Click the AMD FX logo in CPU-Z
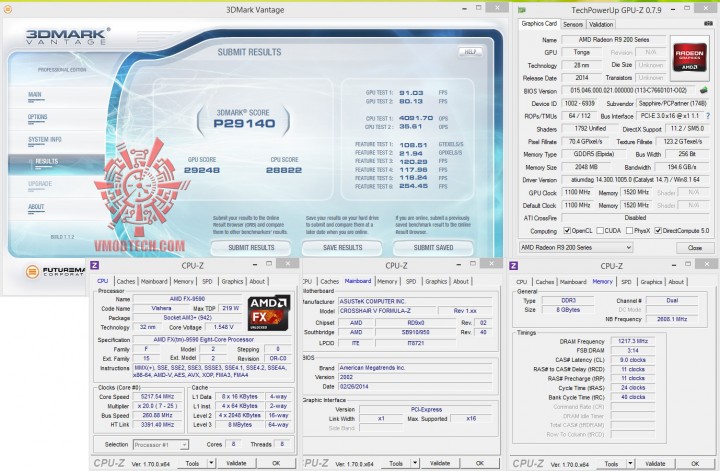Screen dimensions: 720x471 [x=269, y=313]
